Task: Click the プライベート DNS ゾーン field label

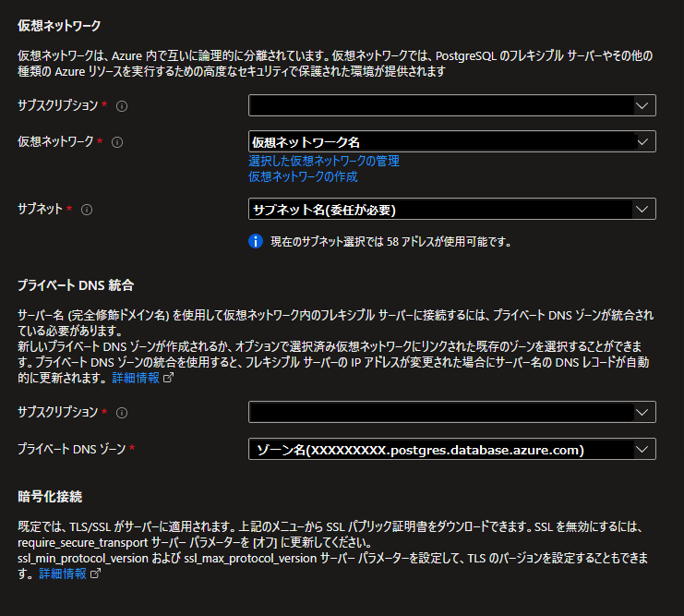Action: (72, 449)
